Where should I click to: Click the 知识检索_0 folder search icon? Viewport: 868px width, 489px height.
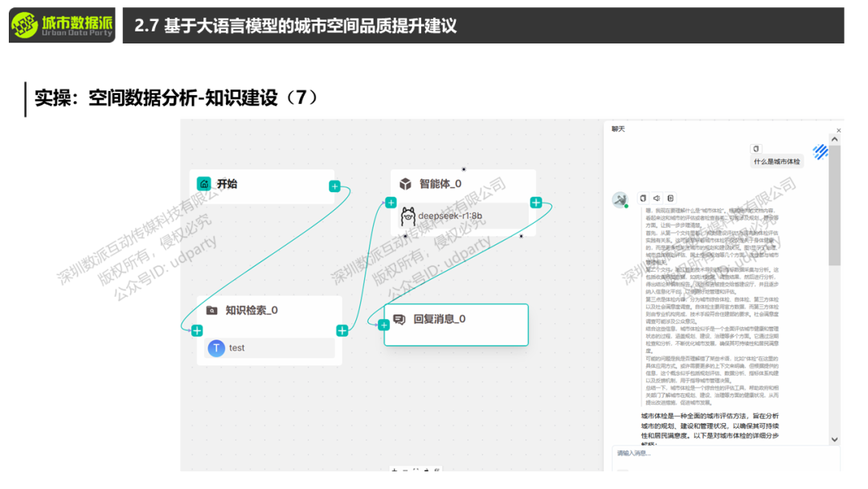212,310
